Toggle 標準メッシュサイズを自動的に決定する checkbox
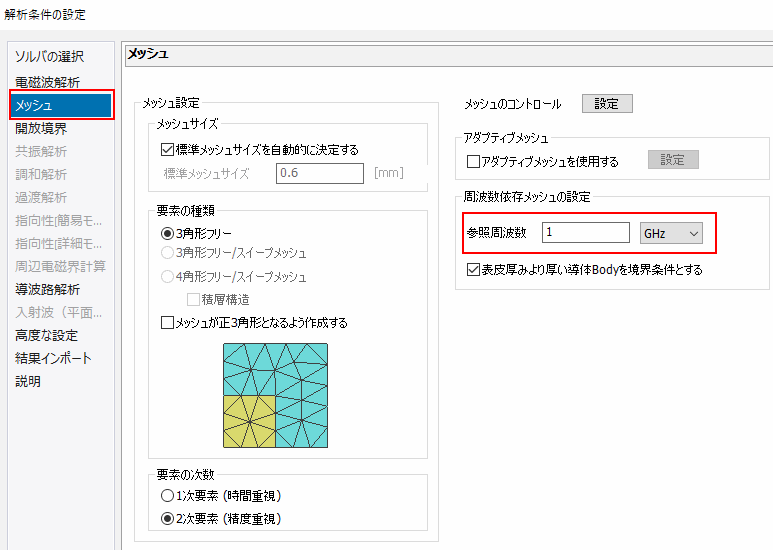 [x=167, y=150]
